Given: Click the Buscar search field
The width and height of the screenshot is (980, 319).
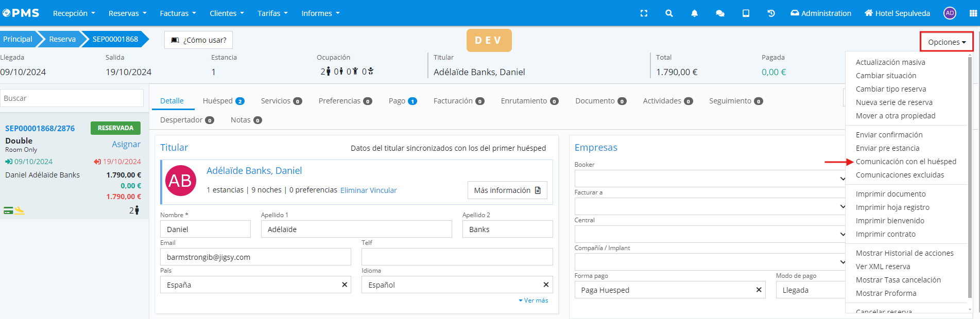Looking at the screenshot, I should (72, 98).
